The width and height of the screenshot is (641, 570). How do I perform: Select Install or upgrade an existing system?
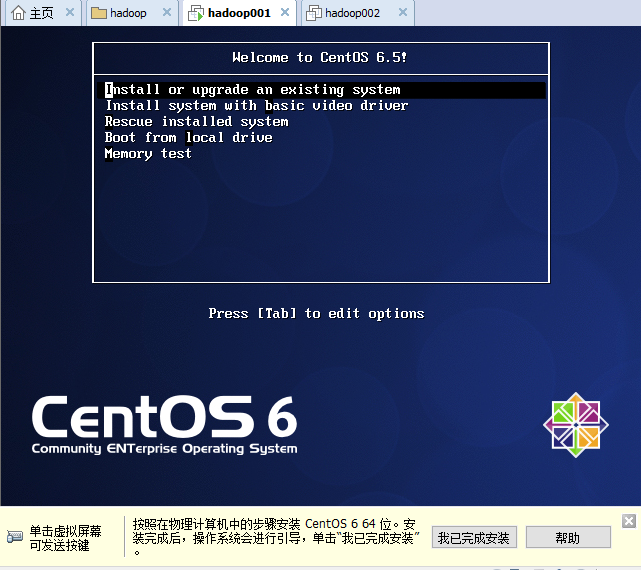(x=321, y=90)
